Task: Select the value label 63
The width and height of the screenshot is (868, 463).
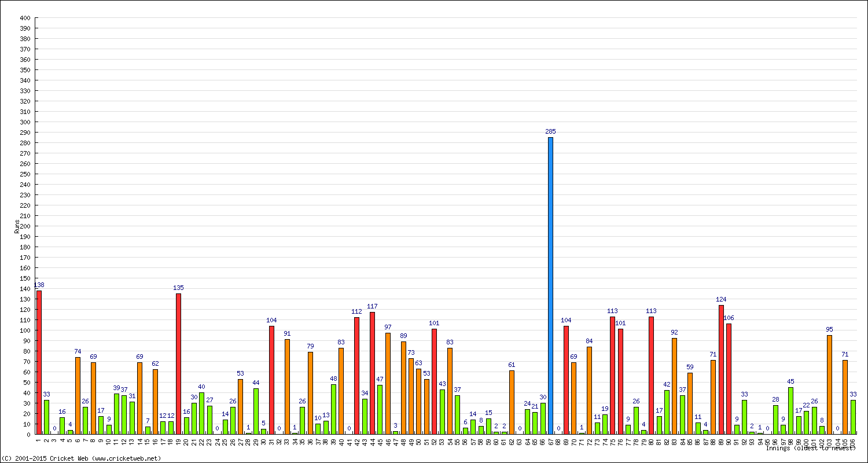Action: click(x=418, y=363)
